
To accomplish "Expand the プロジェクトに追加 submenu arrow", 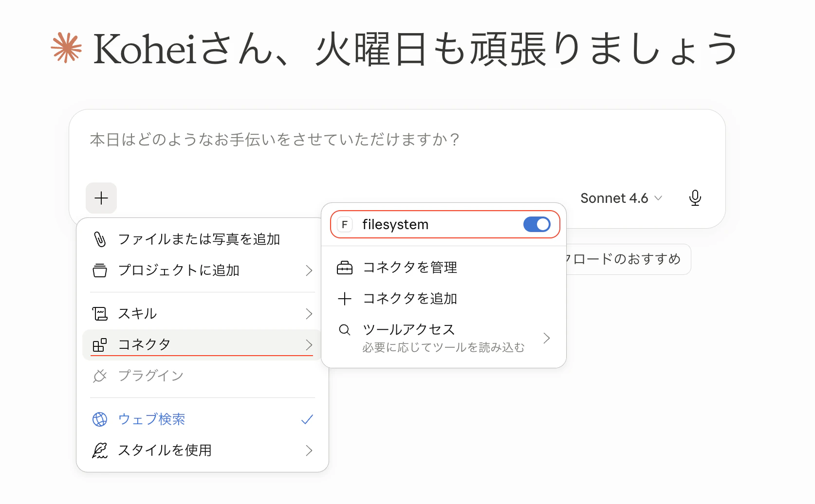I will point(309,270).
